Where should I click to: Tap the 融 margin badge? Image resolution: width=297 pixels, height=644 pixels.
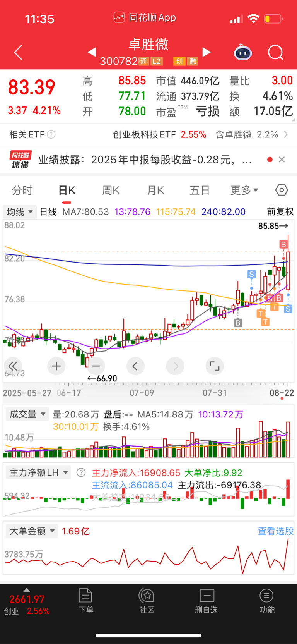coord(193,61)
